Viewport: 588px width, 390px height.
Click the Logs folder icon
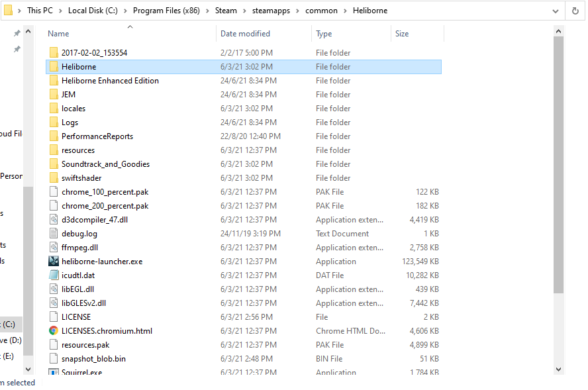[54, 122]
